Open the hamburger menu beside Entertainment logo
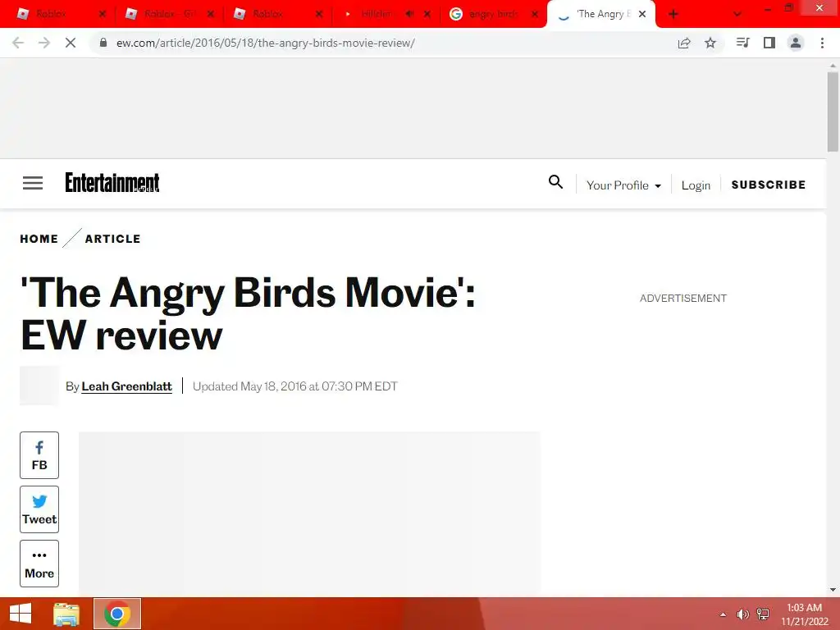The height and width of the screenshot is (630, 840). pos(33,183)
